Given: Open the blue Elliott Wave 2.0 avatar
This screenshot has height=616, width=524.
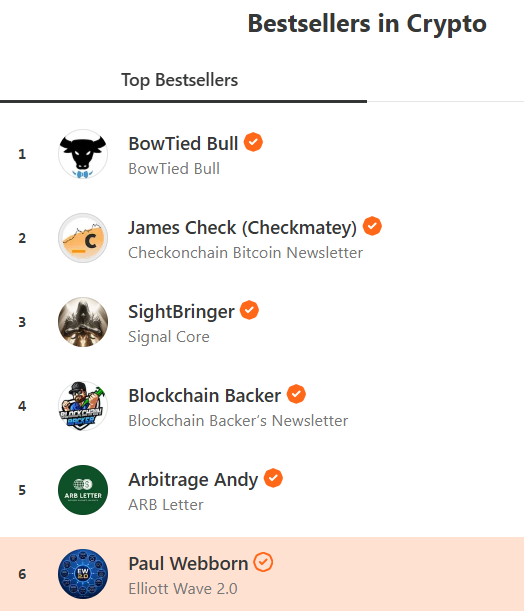Looking at the screenshot, I should pyautogui.click(x=83, y=574).
